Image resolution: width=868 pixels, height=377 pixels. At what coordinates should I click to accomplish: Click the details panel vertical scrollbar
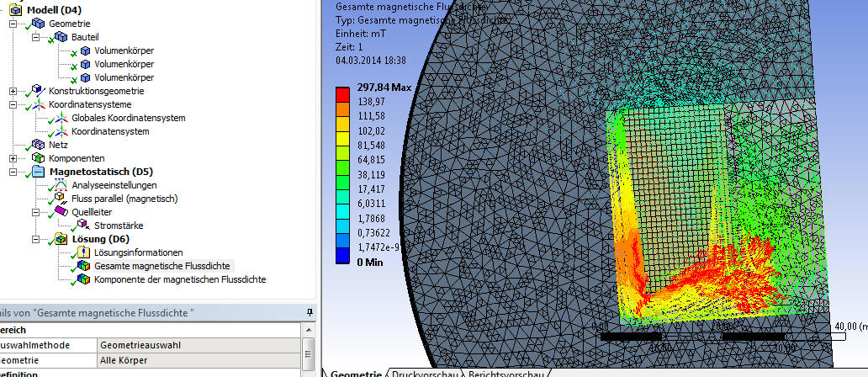[309, 354]
